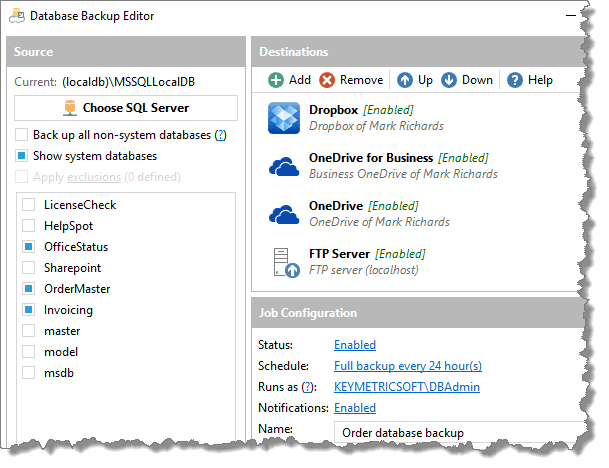Uncheck Show system databases

(x=22, y=156)
